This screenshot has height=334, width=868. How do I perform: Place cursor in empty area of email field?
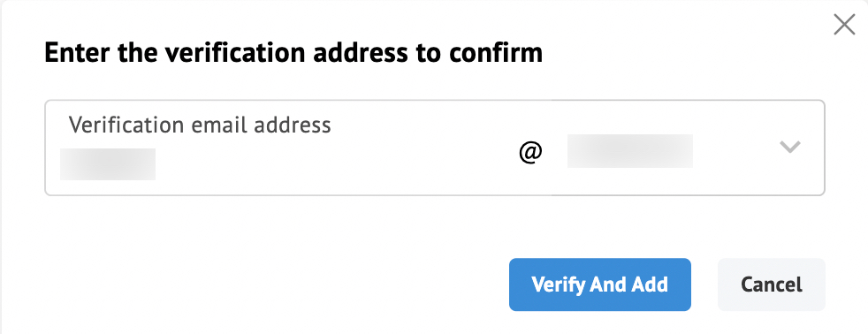pos(332,163)
